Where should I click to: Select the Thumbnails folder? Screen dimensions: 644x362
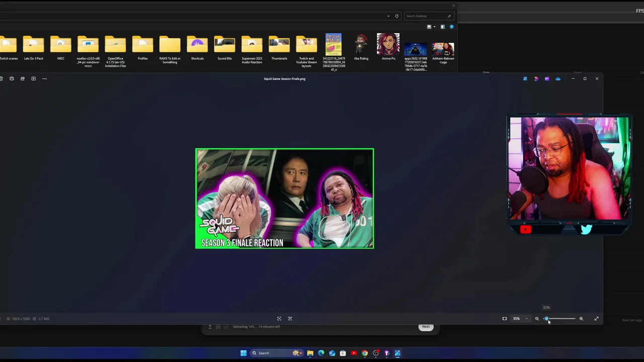tap(279, 49)
